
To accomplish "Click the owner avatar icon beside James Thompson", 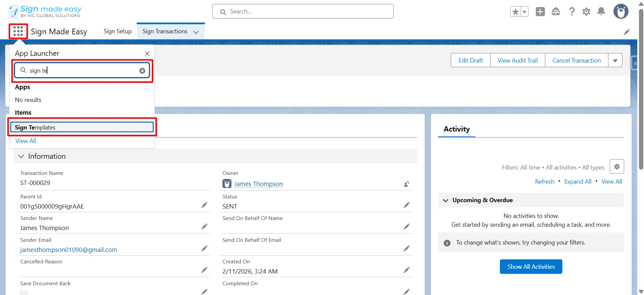I will tap(227, 184).
